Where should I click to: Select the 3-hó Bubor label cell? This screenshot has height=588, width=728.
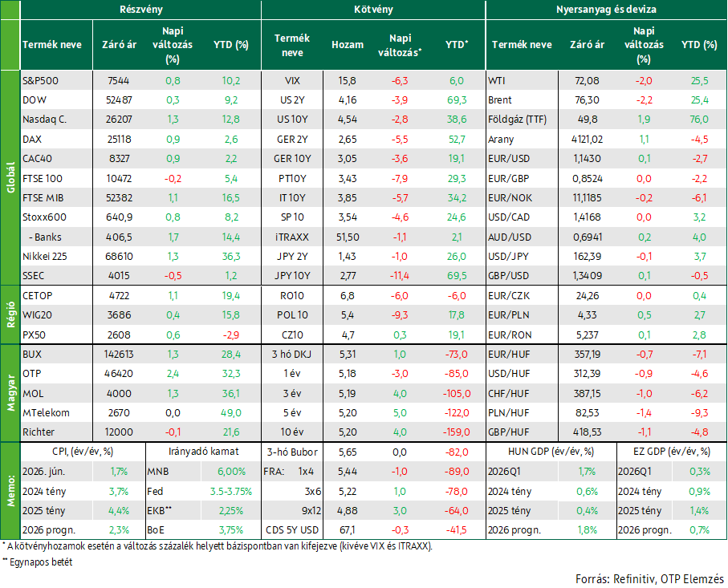click(292, 452)
